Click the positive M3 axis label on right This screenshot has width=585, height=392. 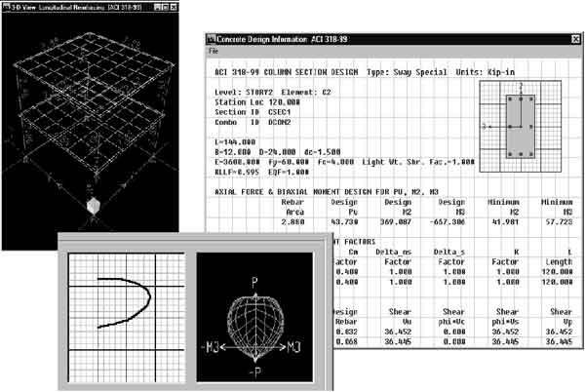tap(294, 347)
